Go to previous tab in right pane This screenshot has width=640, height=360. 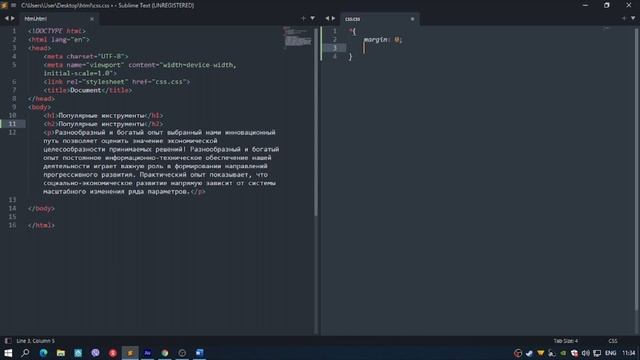(x=327, y=18)
